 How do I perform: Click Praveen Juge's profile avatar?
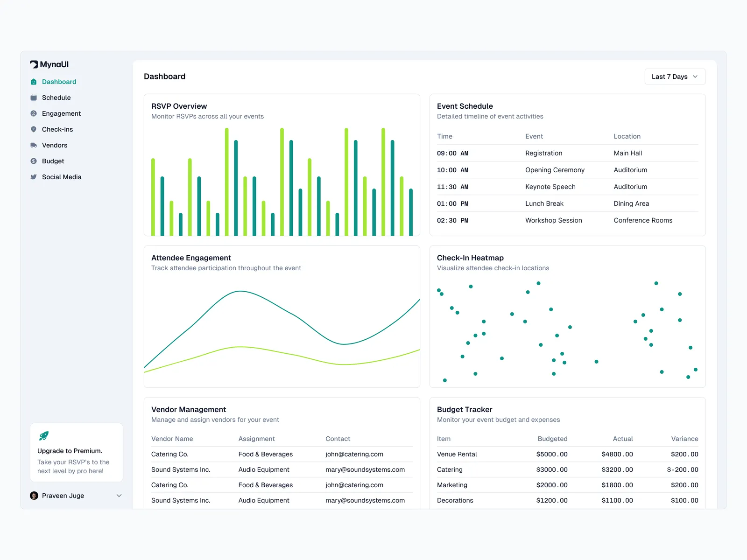pyautogui.click(x=34, y=496)
